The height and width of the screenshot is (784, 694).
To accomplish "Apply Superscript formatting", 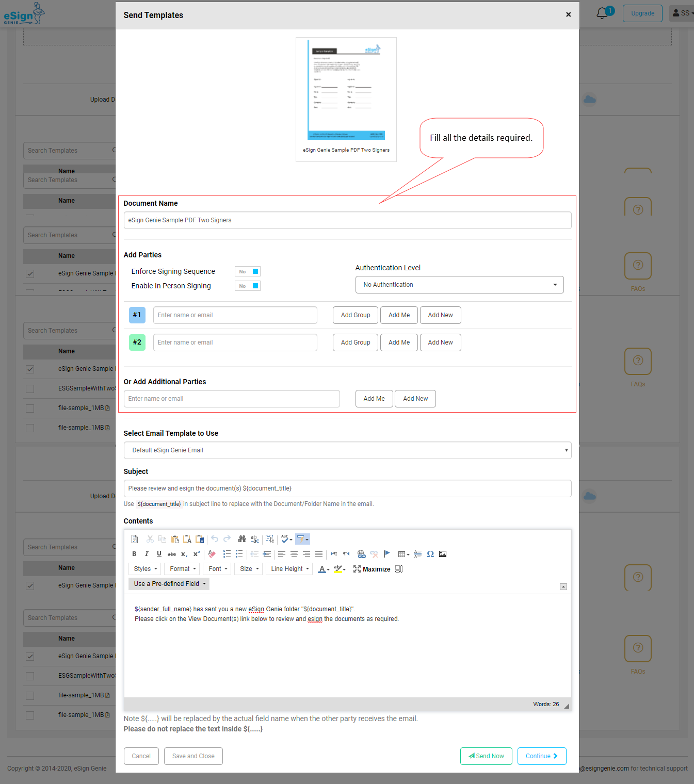I will 197,554.
